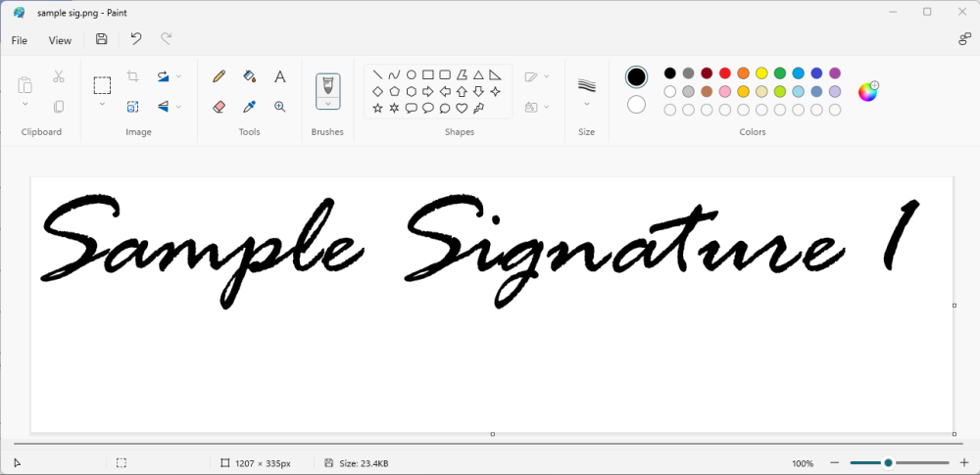Select the Brushes tool
This screenshot has height=475, width=980.
coord(328,85)
